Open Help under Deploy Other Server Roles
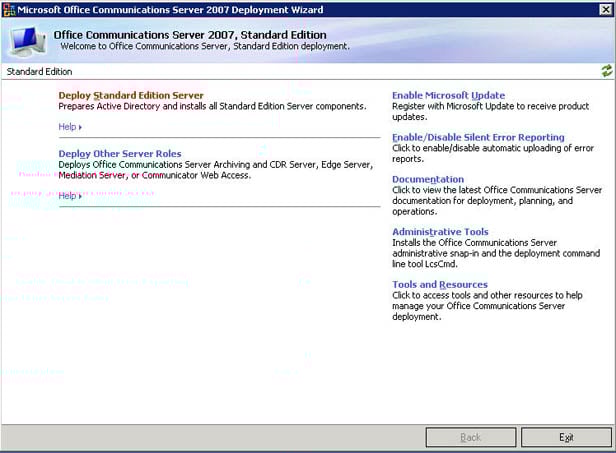This screenshot has width=616, height=453. [68, 196]
